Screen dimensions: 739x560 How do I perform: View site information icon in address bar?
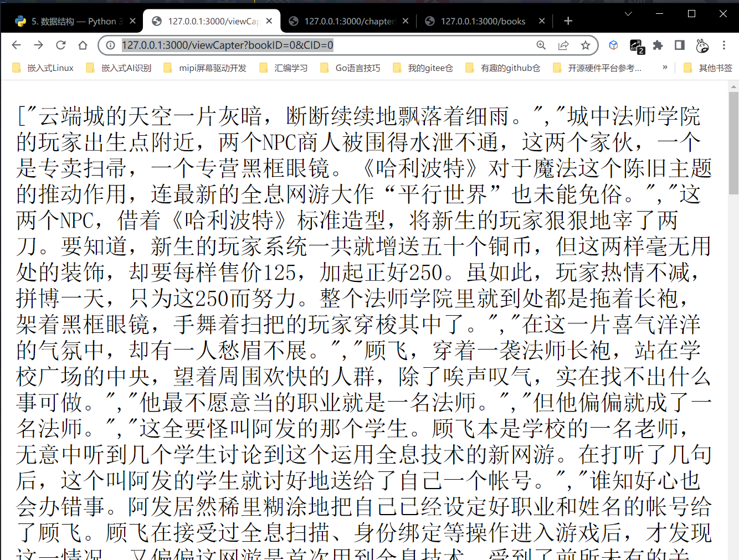tap(110, 45)
